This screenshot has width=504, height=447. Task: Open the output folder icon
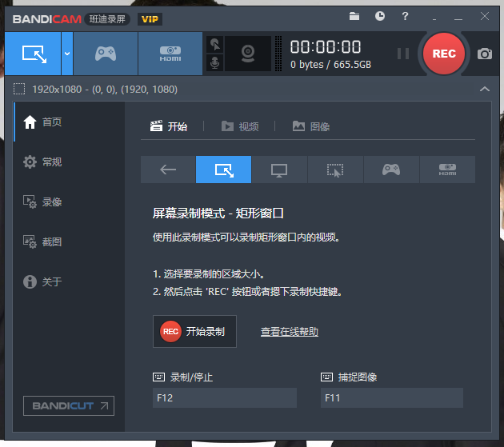click(355, 16)
